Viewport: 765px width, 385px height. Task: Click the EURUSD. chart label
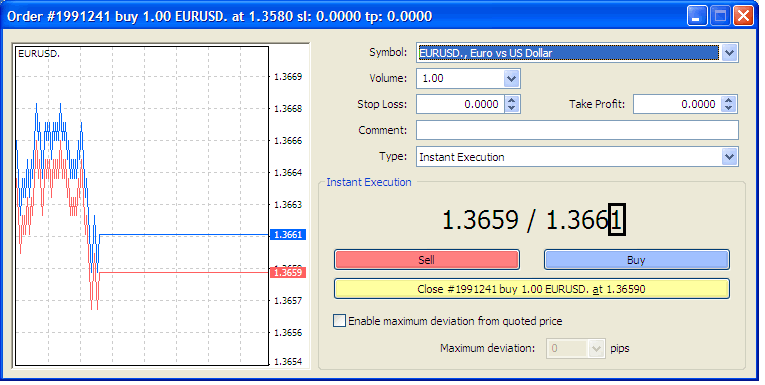click(39, 54)
